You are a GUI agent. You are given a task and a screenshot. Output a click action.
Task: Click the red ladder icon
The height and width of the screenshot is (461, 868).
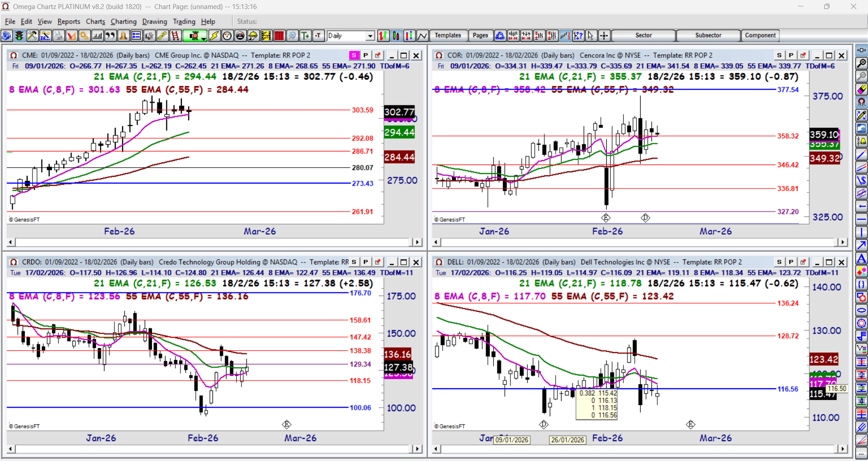click(x=175, y=36)
